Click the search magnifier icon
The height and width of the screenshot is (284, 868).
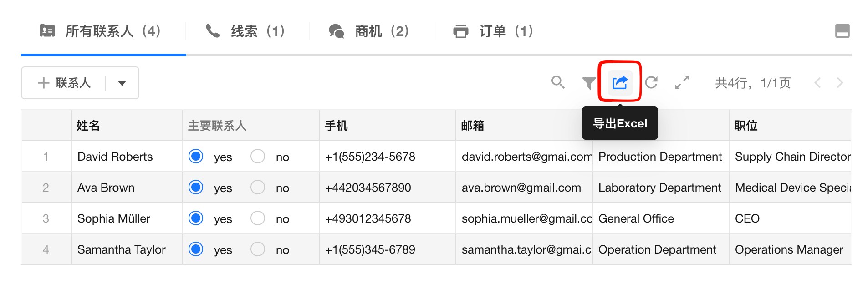557,82
